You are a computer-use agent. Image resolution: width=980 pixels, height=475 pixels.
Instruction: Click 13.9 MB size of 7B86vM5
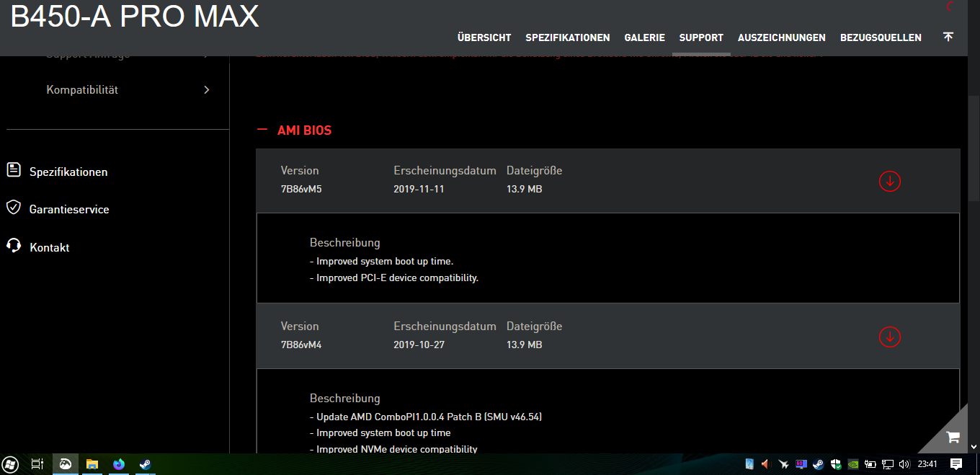click(524, 189)
